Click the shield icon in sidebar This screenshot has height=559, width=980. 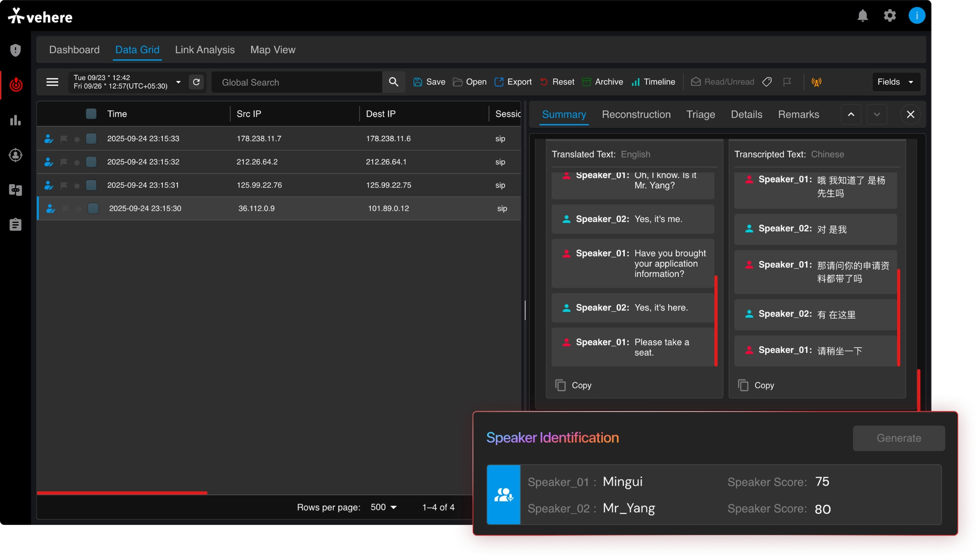pos(16,50)
